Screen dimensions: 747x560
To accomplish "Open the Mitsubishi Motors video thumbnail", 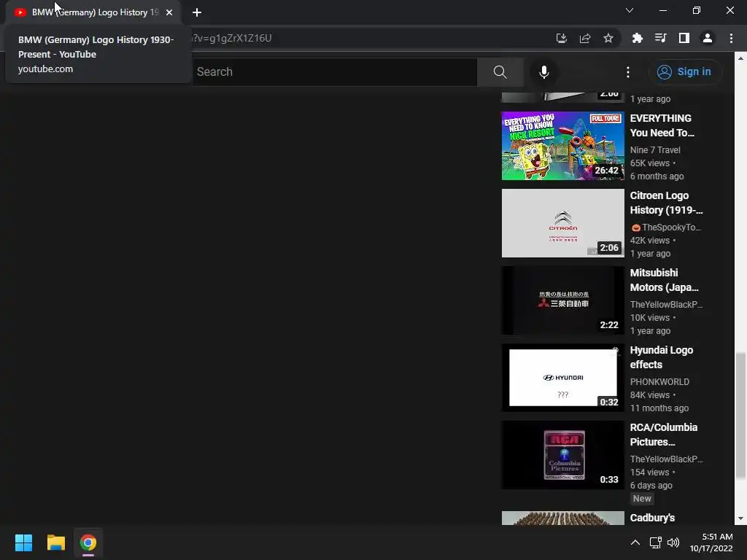I will [562, 300].
